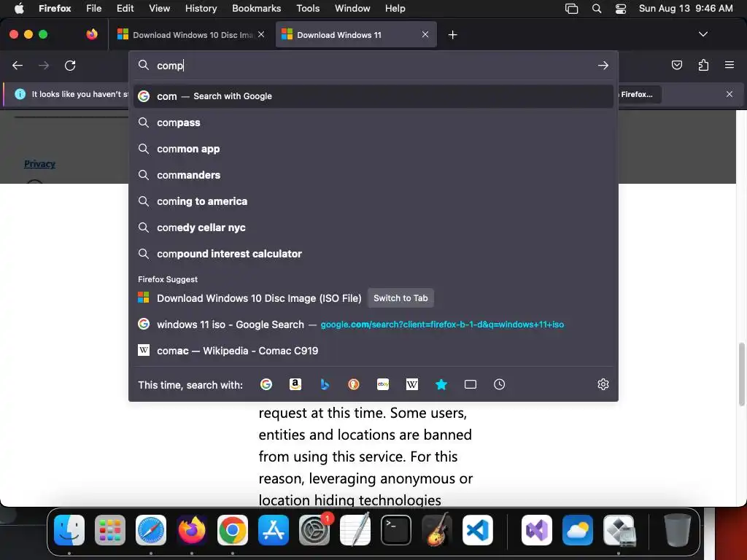The height and width of the screenshot is (560, 747).
Task: Close the Download Windows 10 Disc Image tab
Action: pos(261,34)
